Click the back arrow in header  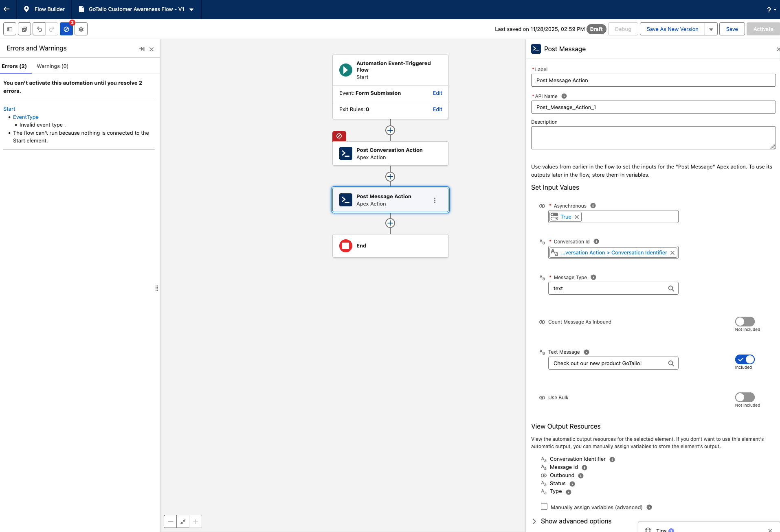pos(7,9)
